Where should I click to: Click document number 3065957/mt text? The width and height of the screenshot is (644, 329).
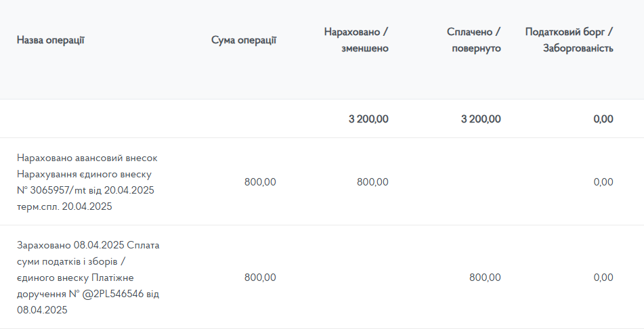click(58, 191)
